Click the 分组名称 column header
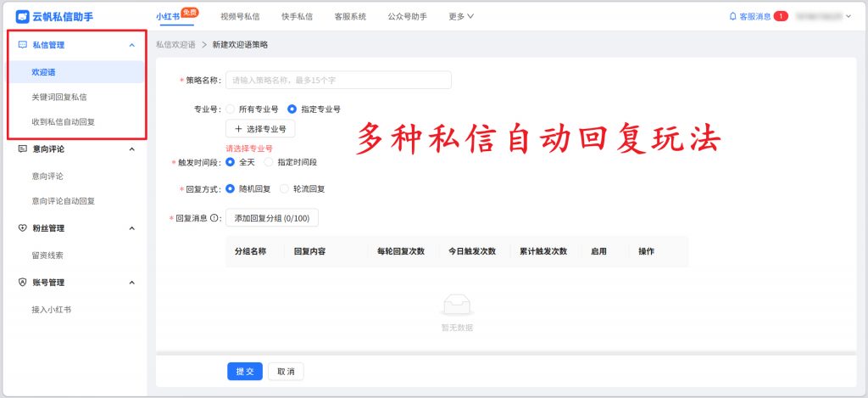868x398 pixels. 251,252
